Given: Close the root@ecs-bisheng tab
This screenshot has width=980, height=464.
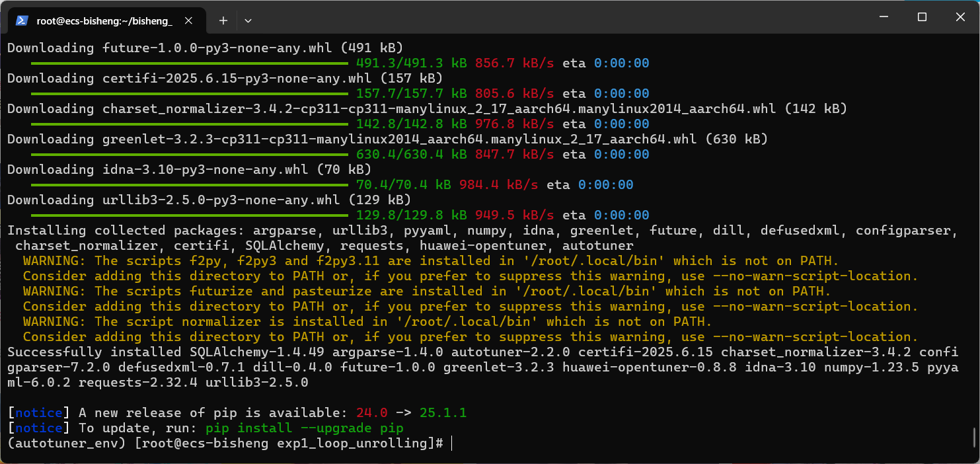Looking at the screenshot, I should [x=189, y=20].
